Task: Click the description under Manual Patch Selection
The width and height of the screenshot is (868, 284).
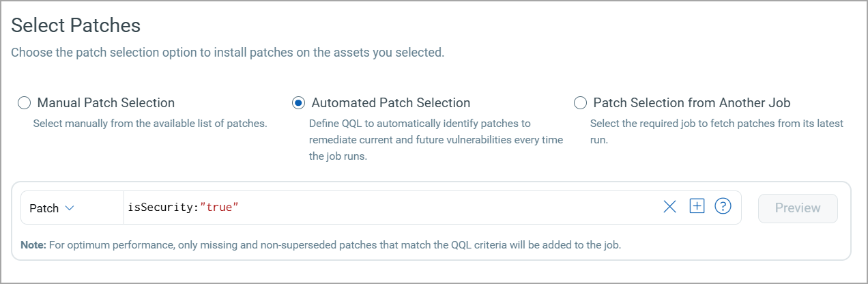Action: click(x=149, y=124)
